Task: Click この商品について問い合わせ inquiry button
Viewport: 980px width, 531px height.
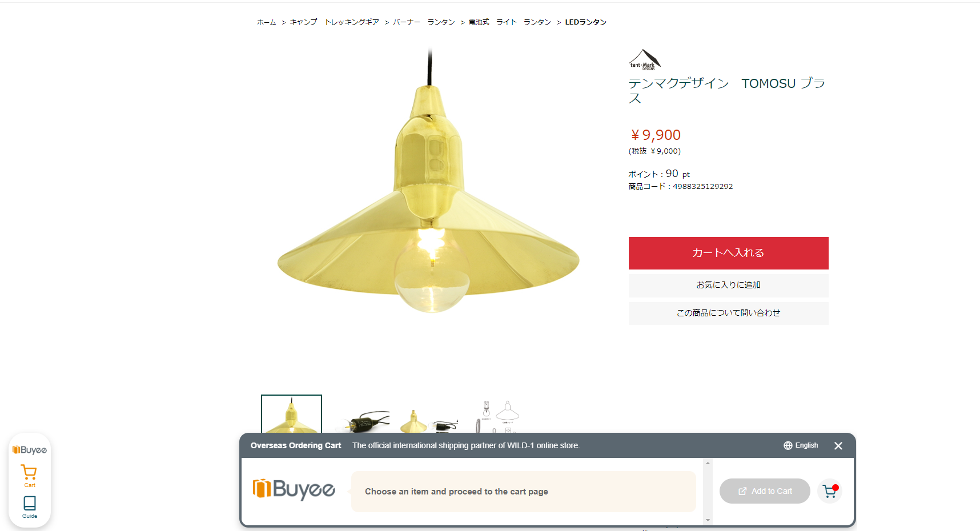Action: [x=729, y=313]
